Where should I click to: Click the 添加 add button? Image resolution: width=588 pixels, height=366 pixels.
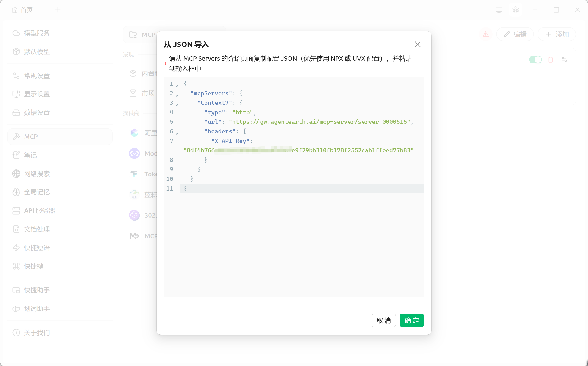click(x=557, y=34)
